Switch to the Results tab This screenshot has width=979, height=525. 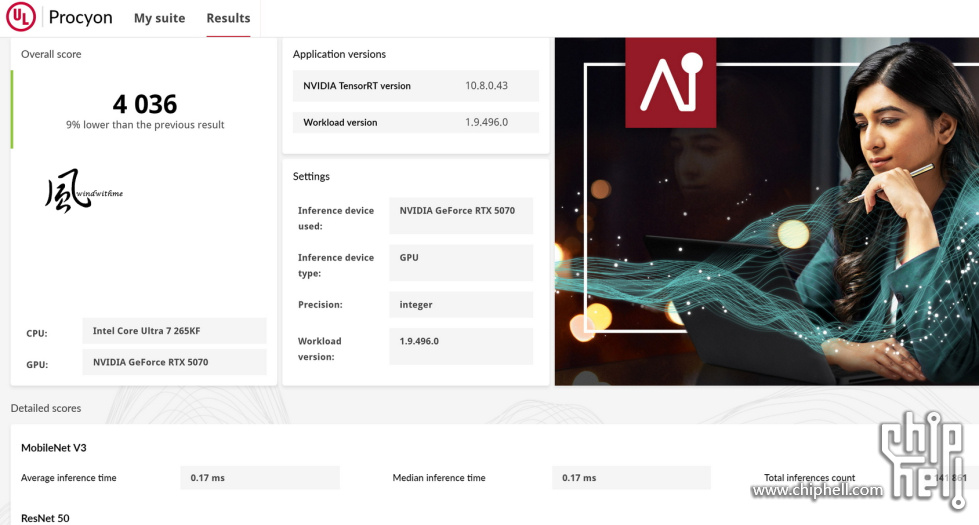pos(228,18)
